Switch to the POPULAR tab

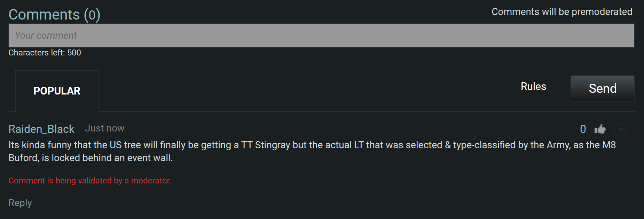(x=57, y=91)
